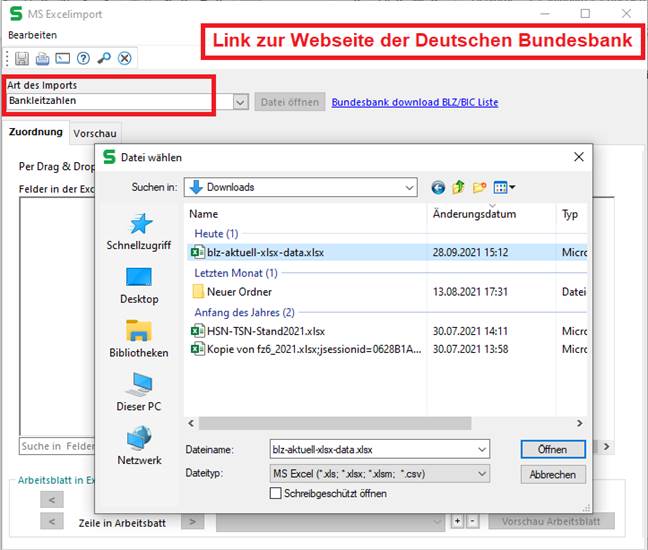Create a new folder via toolbar icon

(480, 187)
